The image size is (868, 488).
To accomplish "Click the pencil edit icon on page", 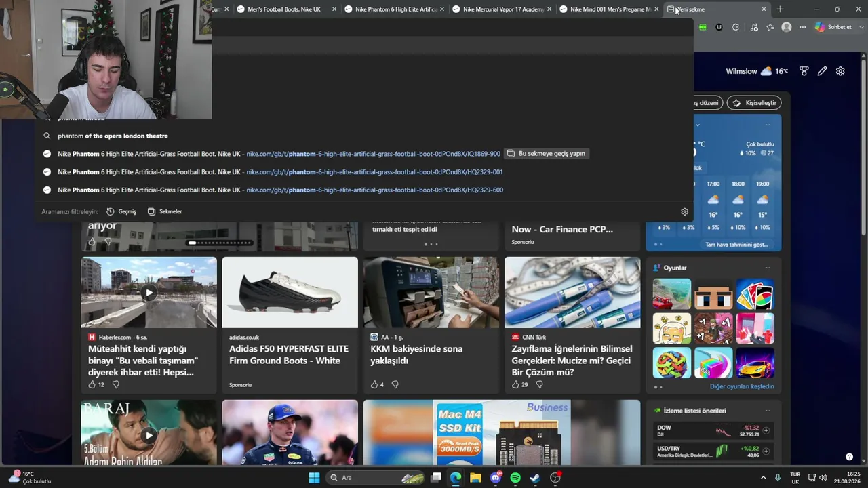I will pyautogui.click(x=823, y=71).
